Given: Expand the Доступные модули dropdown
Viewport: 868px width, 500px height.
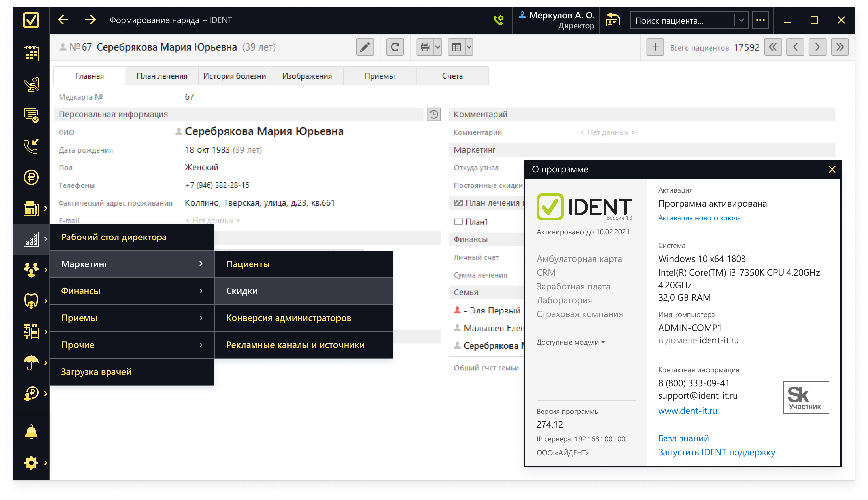Looking at the screenshot, I should coord(570,342).
